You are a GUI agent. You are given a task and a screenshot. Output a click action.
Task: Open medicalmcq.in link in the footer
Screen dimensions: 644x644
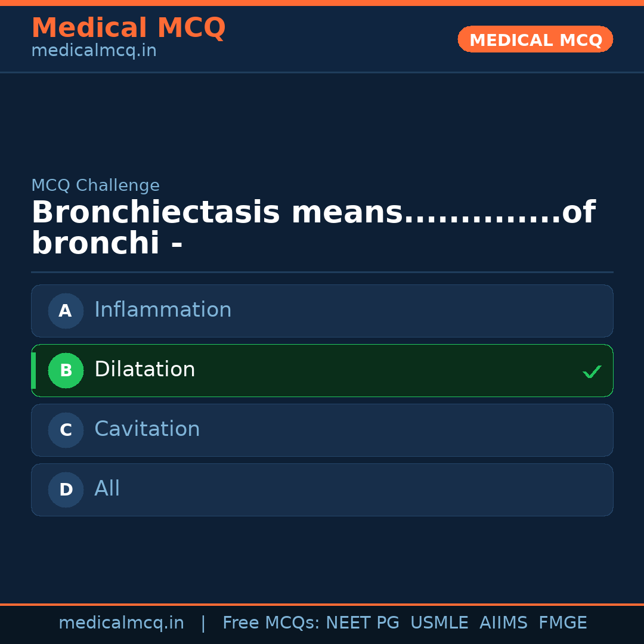[x=121, y=623]
